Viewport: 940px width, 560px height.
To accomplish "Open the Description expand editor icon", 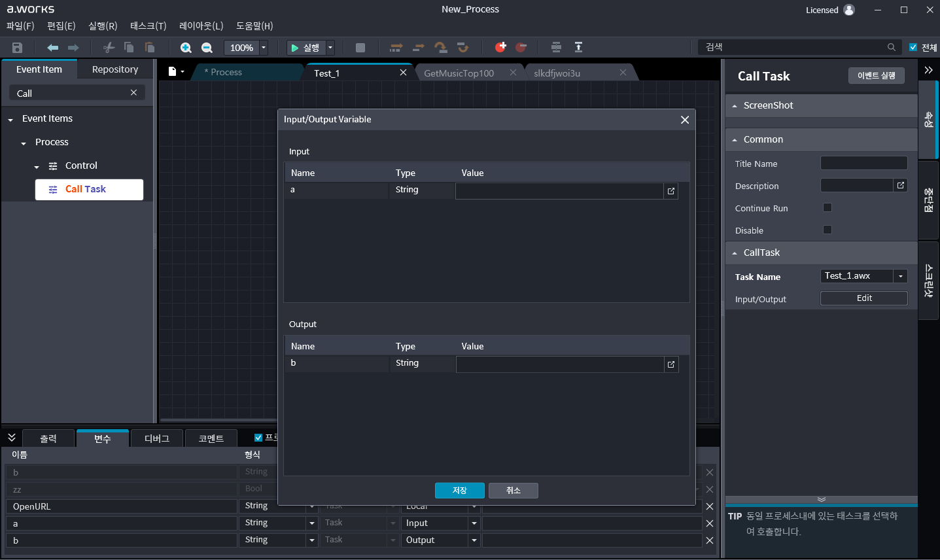I will (901, 186).
